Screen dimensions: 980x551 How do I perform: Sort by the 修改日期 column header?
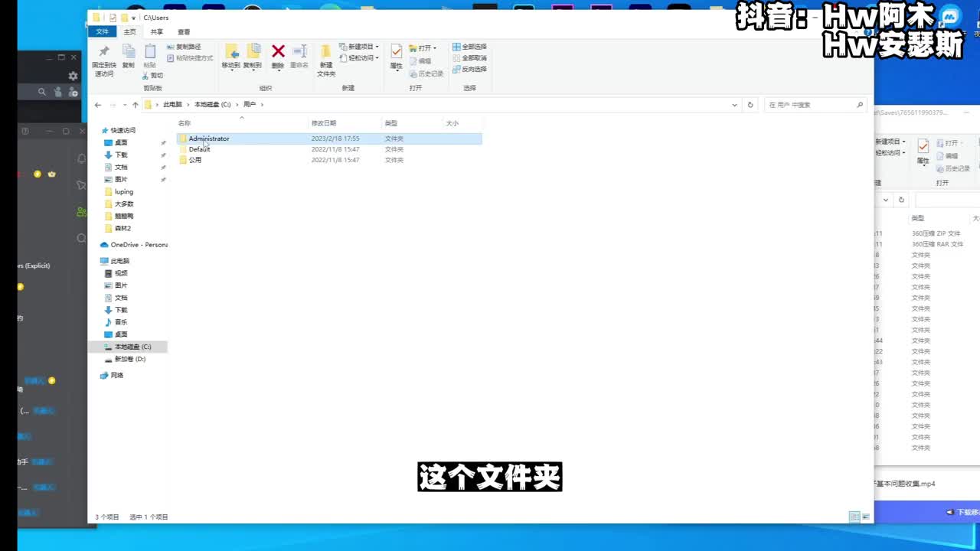[345, 123]
